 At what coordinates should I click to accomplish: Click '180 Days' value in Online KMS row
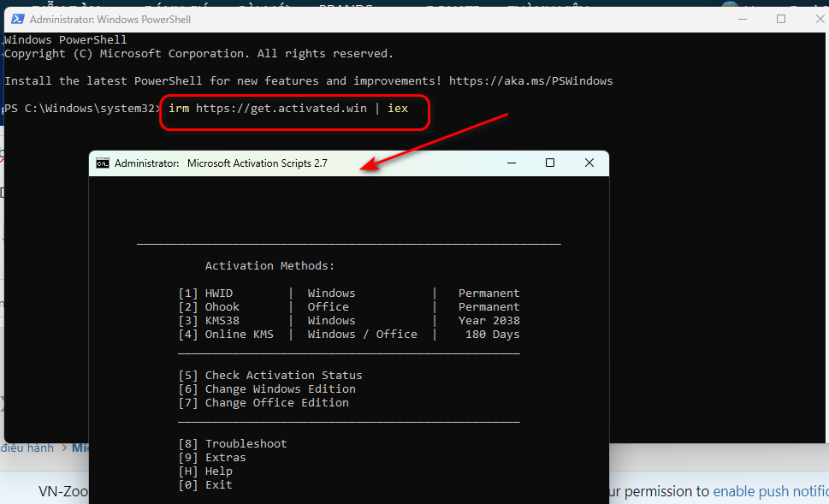coord(492,335)
